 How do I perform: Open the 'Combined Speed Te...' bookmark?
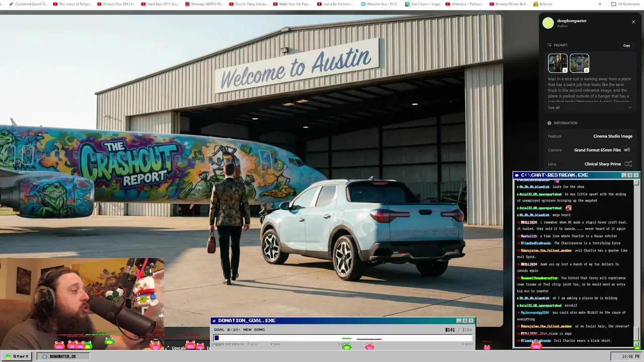click(29, 4)
